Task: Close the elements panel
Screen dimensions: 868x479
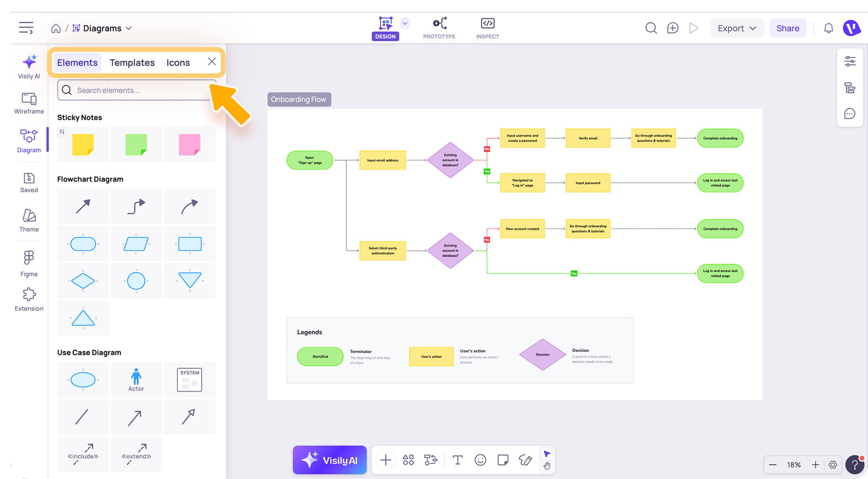Action: click(212, 62)
